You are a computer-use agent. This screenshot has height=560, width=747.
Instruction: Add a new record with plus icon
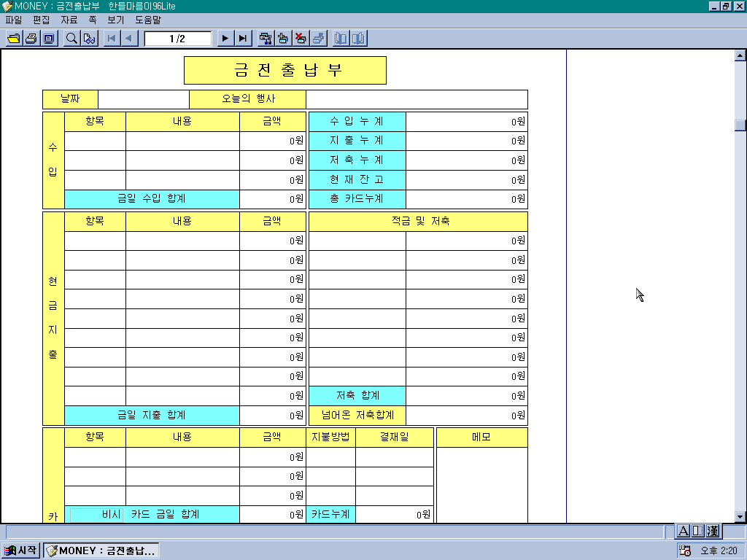click(283, 39)
